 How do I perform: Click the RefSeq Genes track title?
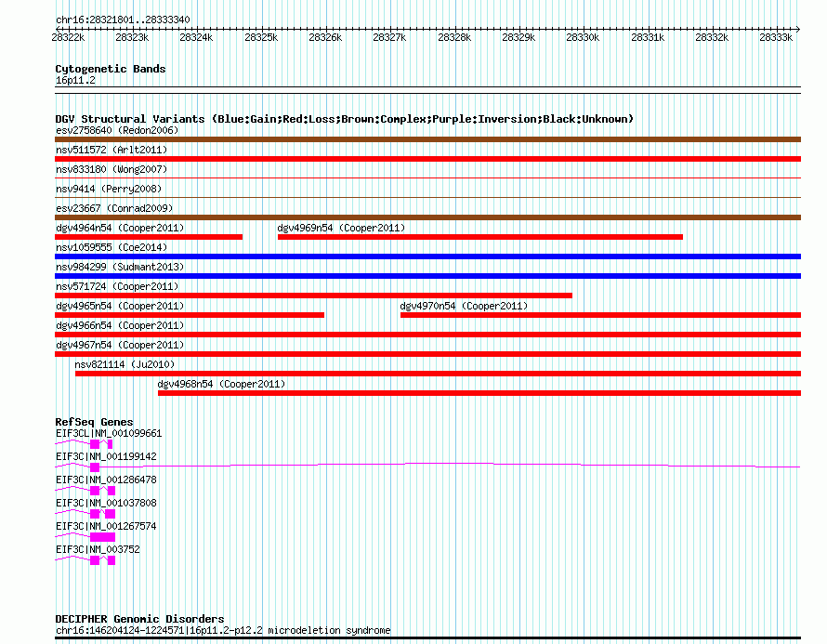(94, 422)
